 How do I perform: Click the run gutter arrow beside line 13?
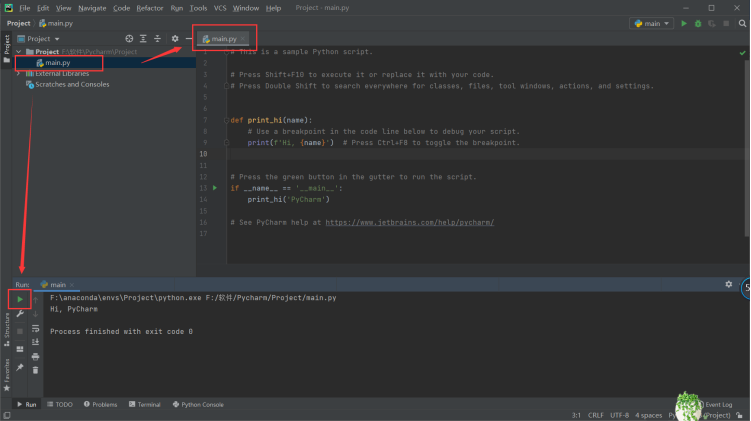(x=214, y=188)
